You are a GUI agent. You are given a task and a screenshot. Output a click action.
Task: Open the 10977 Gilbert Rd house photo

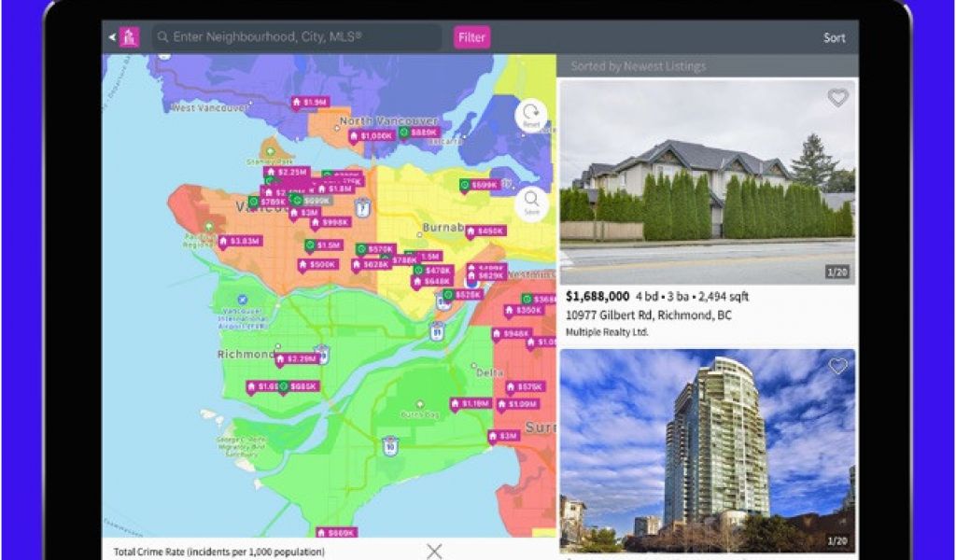click(x=708, y=182)
